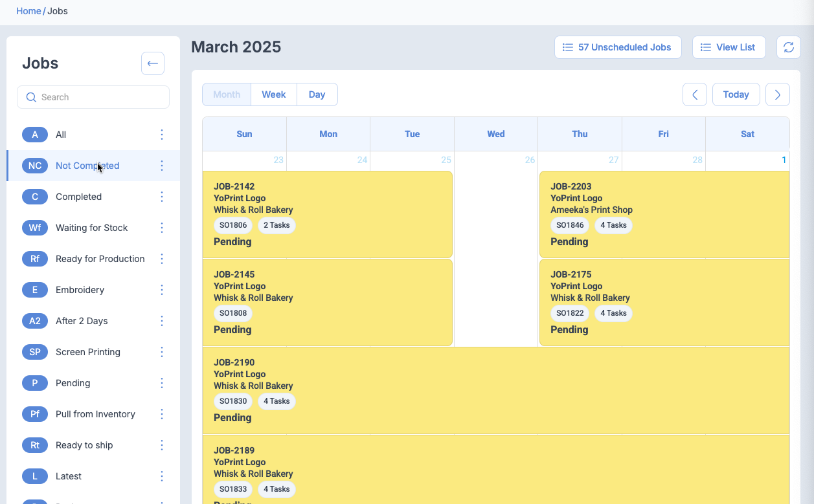Click the NC badge for Not Completed
This screenshot has width=814, height=504.
click(x=35, y=166)
